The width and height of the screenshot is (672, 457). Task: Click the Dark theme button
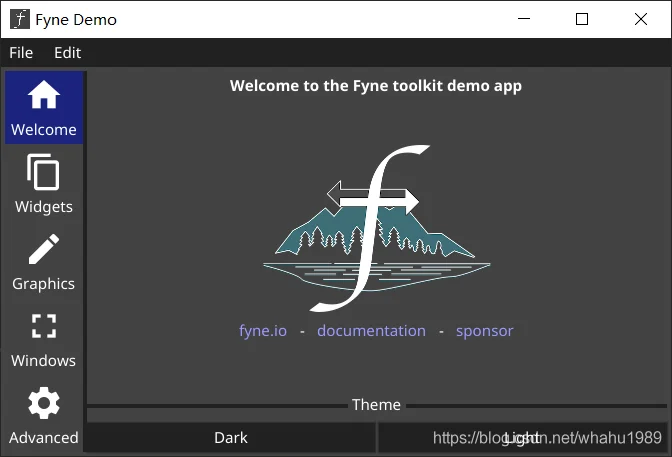(231, 438)
